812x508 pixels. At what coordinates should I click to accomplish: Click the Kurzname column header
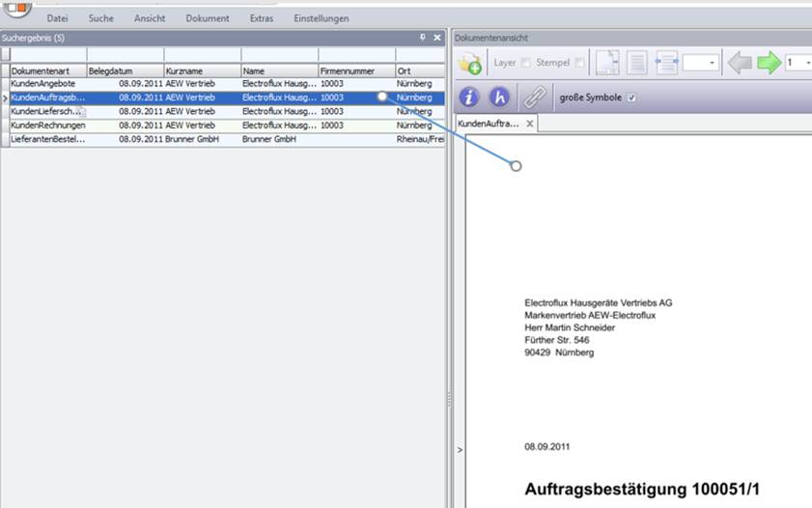[x=203, y=71]
